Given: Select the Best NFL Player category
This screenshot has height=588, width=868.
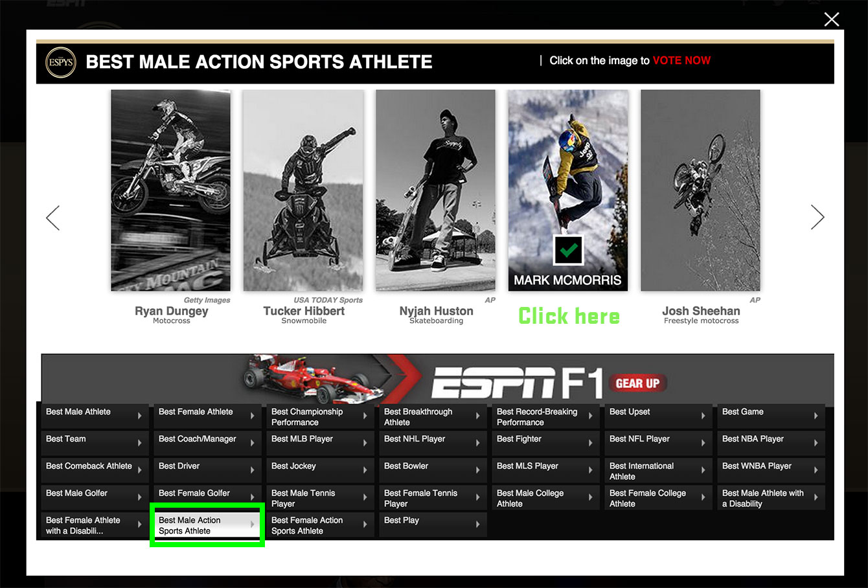Looking at the screenshot, I should (658, 443).
